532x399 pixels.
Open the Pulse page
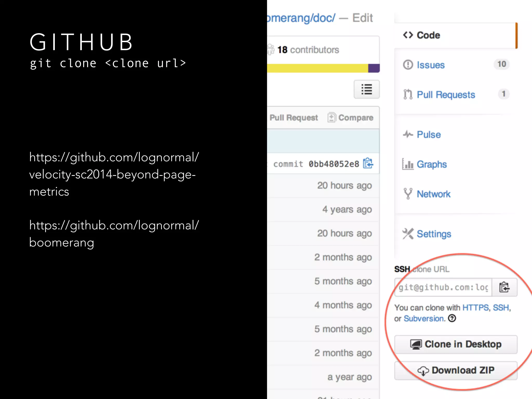point(429,135)
